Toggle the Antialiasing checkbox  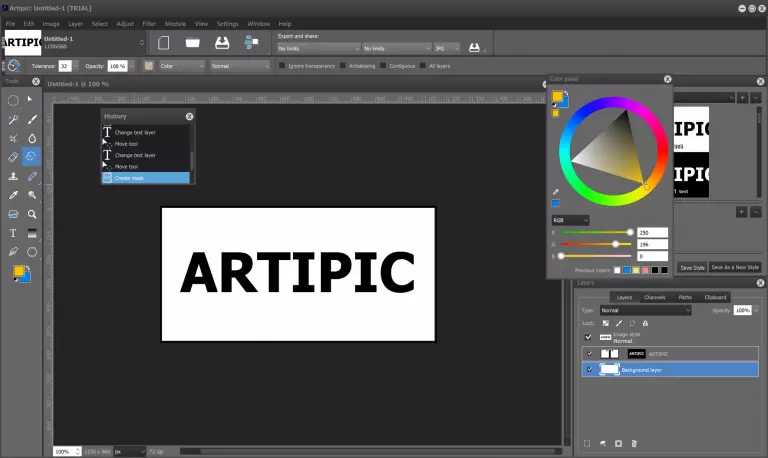click(x=343, y=66)
